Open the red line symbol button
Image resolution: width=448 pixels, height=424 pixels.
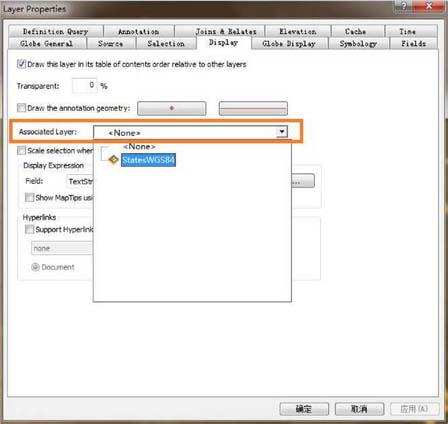coord(253,108)
